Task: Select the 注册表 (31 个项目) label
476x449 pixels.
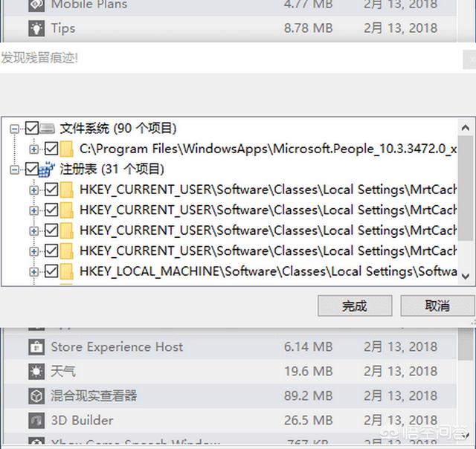Action: tap(112, 169)
